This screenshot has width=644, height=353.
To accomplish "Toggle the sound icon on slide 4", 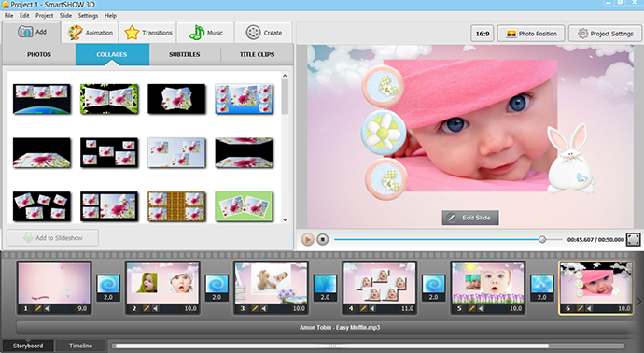I will 372,308.
